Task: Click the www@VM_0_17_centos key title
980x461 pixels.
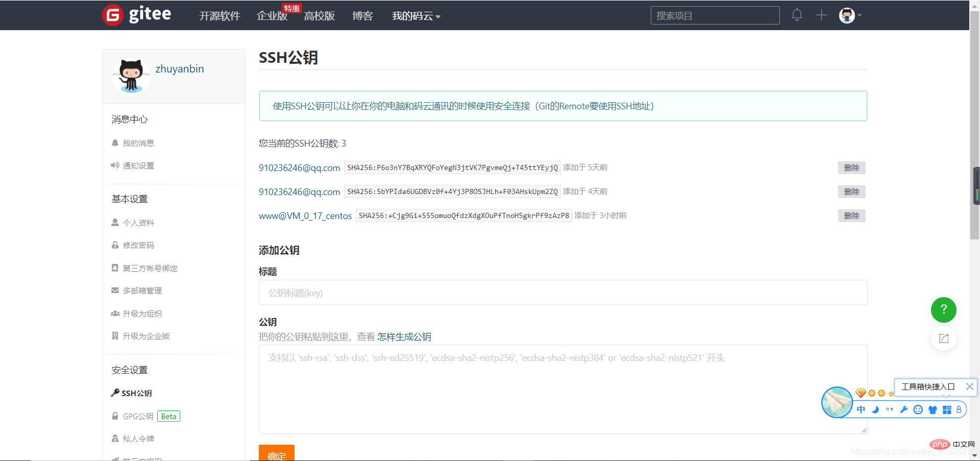Action: [305, 216]
